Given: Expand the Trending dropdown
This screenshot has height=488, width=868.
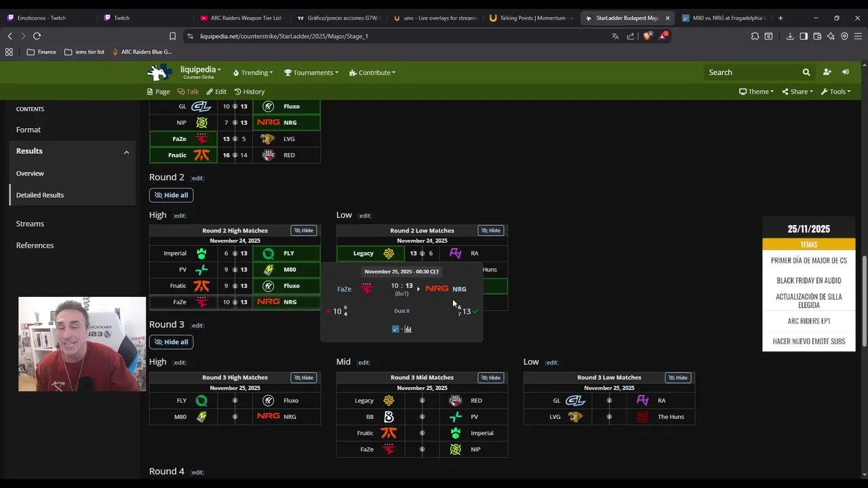Looking at the screenshot, I should (253, 73).
